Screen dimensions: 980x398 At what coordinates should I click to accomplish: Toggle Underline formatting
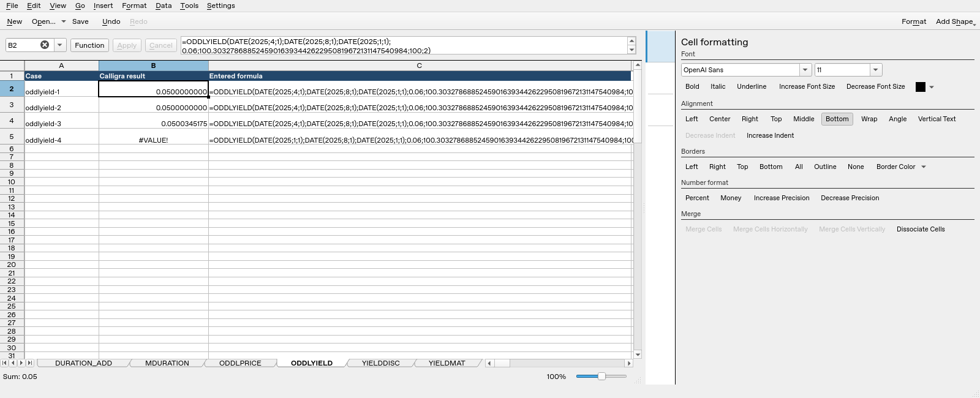tap(752, 86)
